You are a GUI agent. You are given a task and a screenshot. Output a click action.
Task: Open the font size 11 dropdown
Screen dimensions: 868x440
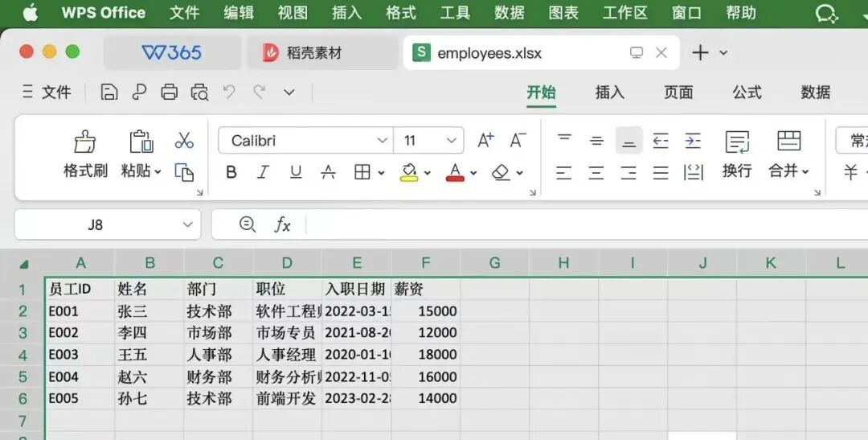[451, 141]
